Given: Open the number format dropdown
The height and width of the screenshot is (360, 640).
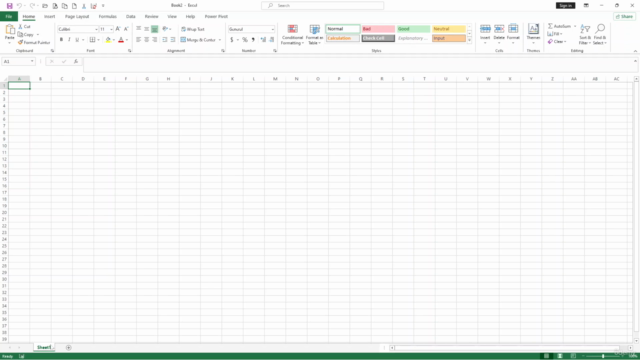Looking at the screenshot, I should [x=273, y=29].
